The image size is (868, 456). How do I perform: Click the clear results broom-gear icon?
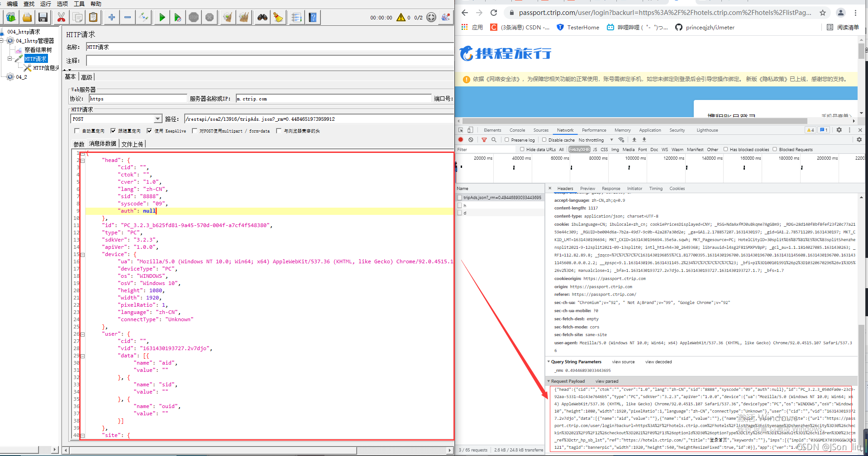[227, 18]
